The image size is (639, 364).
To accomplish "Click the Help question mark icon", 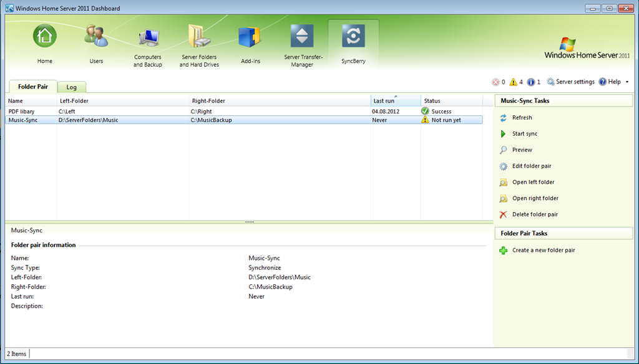I will coord(603,82).
